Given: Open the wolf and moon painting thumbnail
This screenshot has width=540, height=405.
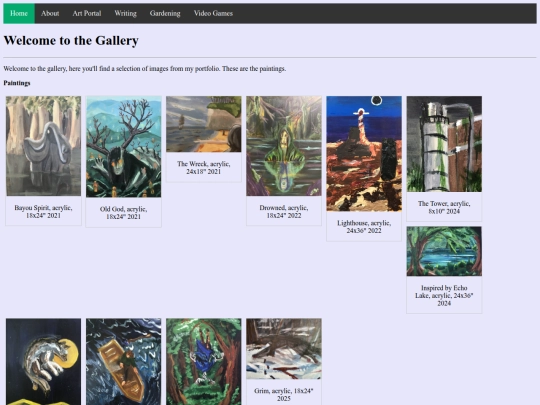Looking at the screenshot, I should pos(43,362).
